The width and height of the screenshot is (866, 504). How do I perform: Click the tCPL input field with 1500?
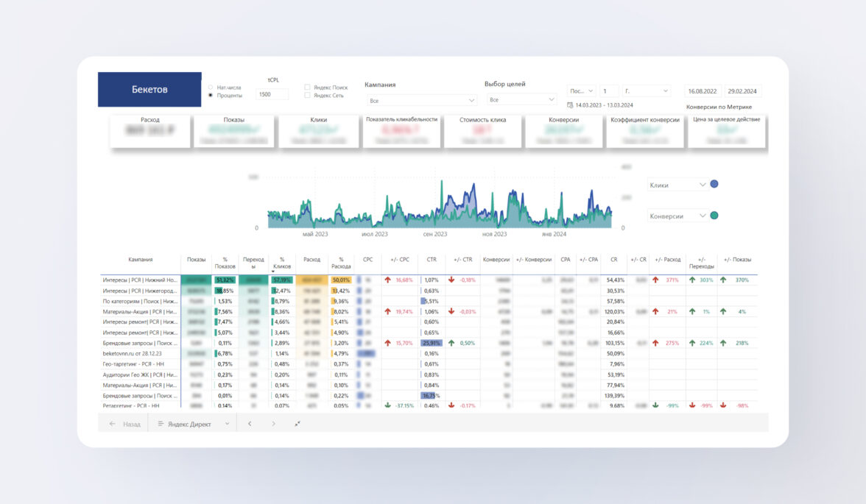[x=272, y=94]
